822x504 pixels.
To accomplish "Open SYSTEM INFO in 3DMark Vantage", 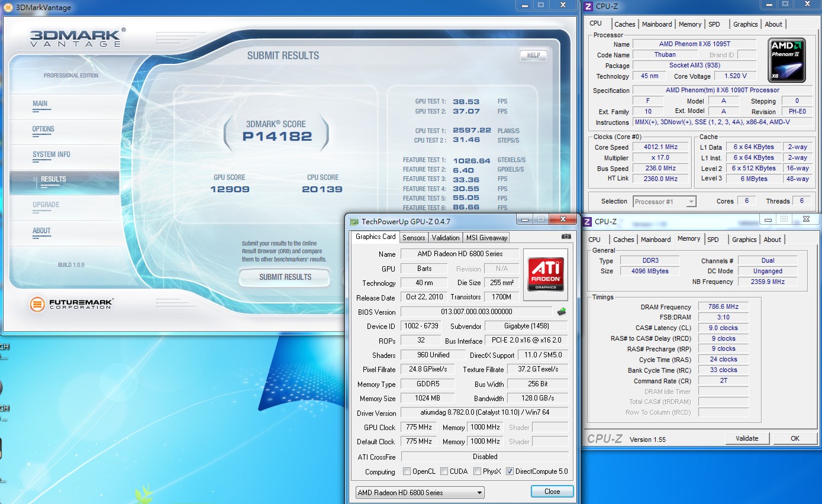I will [x=51, y=154].
